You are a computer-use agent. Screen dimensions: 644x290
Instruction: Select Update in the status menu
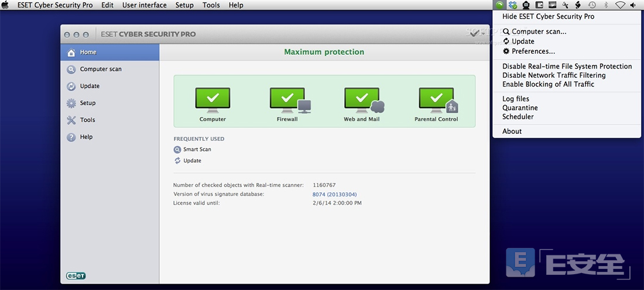[x=567, y=42]
